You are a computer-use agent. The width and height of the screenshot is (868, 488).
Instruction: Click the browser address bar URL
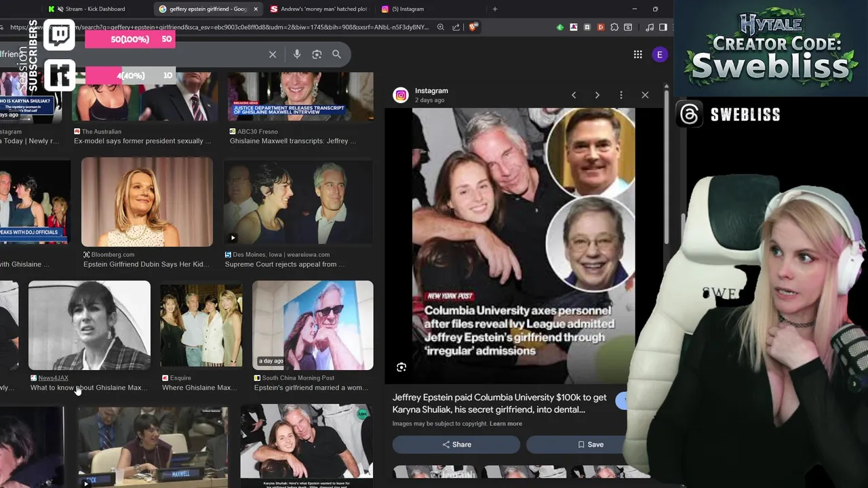click(x=219, y=27)
